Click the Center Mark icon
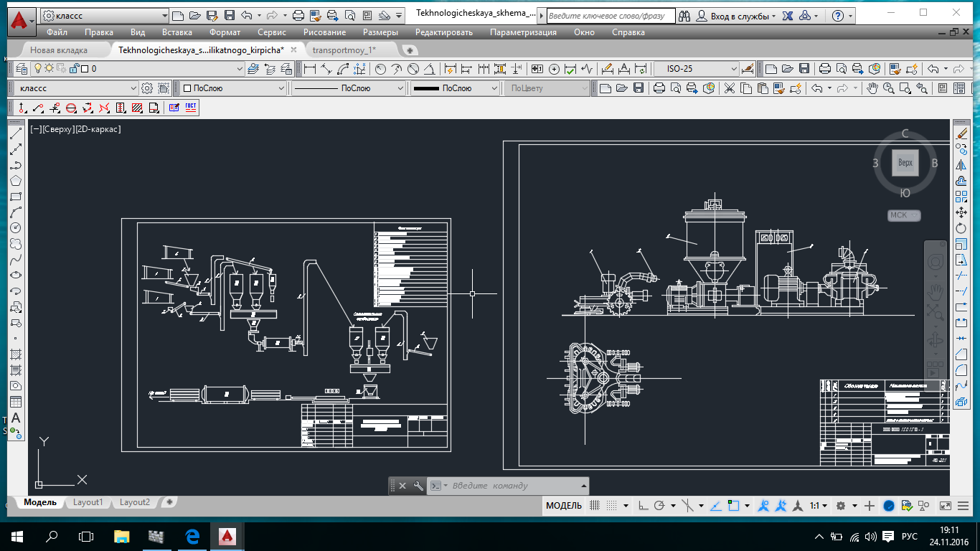This screenshot has height=551, width=980. point(554,69)
